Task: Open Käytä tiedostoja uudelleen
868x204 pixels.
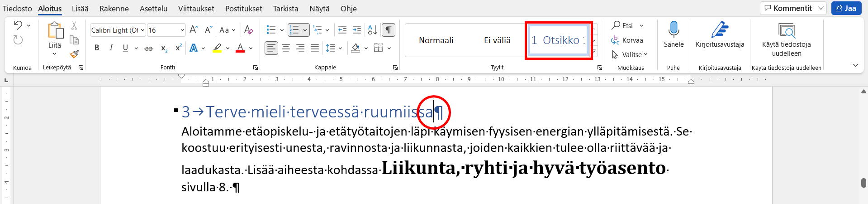Action: point(787,39)
